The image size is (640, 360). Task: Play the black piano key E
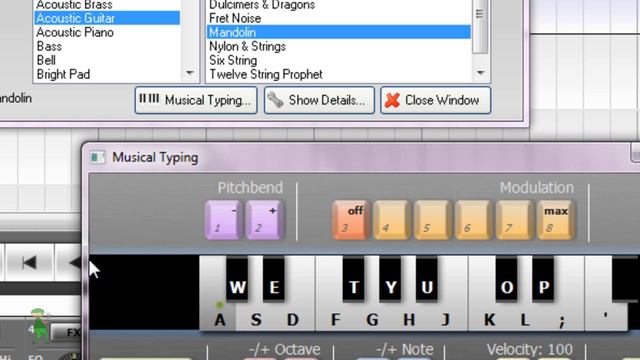tap(274, 279)
